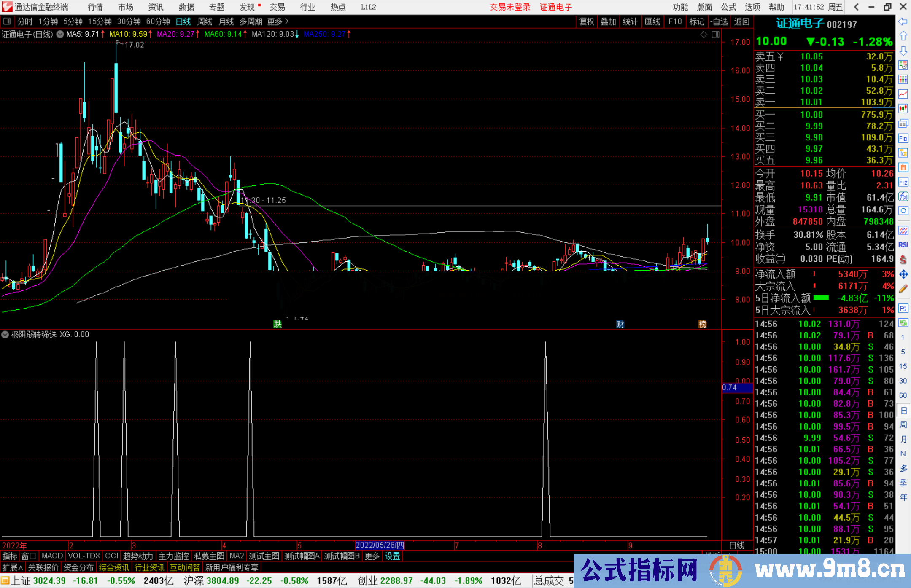
Task: Click the 复权 button
Action: (587, 21)
